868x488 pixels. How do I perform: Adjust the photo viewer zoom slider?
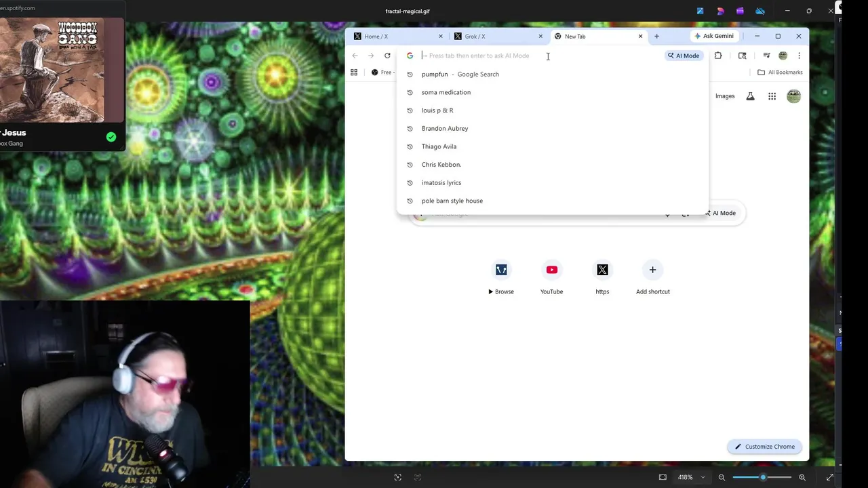click(x=762, y=477)
